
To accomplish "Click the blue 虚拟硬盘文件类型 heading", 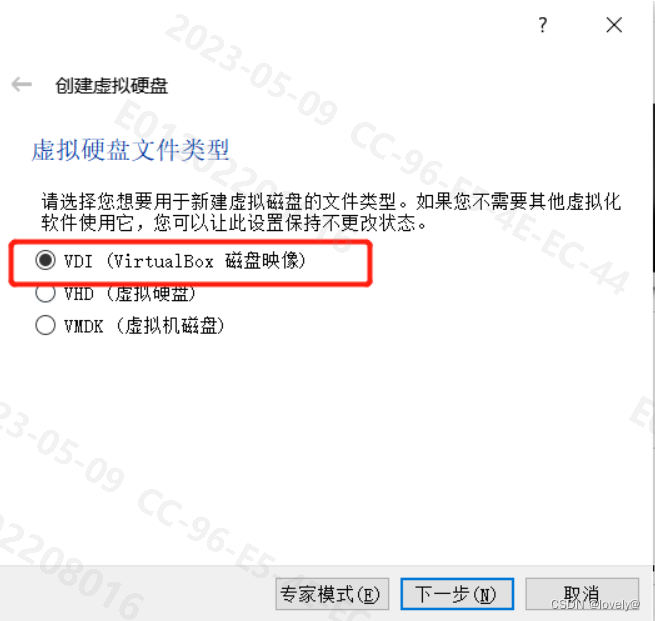I will pyautogui.click(x=130, y=150).
